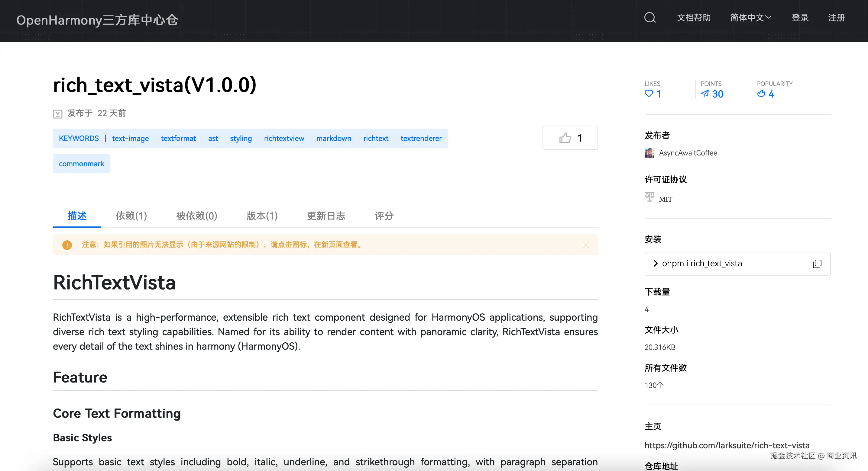Click the warning icon in notice bar
The width and height of the screenshot is (868, 471).
[67, 245]
